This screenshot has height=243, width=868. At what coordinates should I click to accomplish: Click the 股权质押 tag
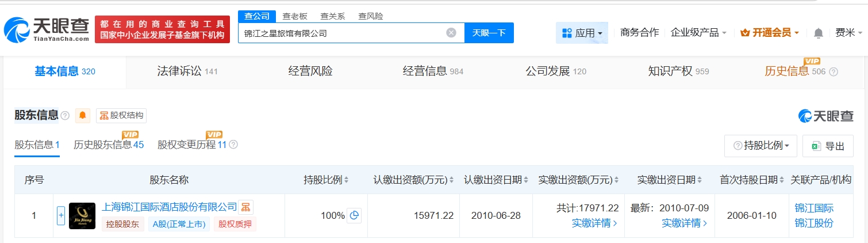pyautogui.click(x=235, y=225)
